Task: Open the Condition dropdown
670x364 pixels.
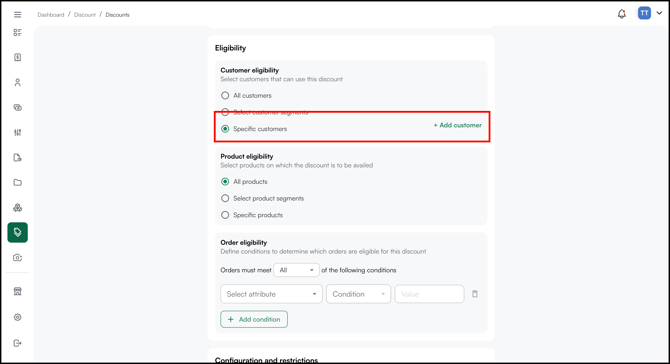Action: [x=359, y=294]
